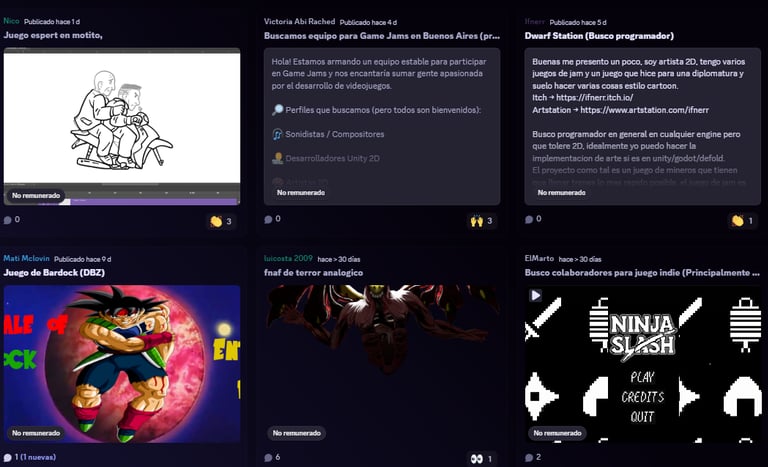Click comment icon showing 6 replies

[x=268, y=457]
